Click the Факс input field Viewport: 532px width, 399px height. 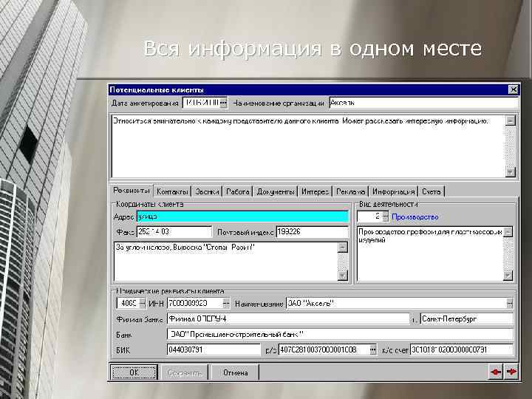[174, 232]
